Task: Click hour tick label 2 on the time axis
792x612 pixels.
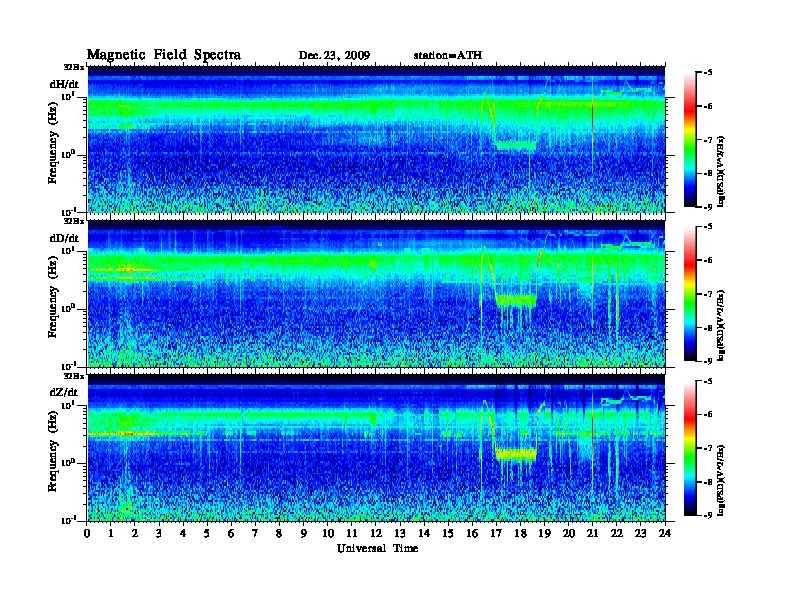Action: 135,533
